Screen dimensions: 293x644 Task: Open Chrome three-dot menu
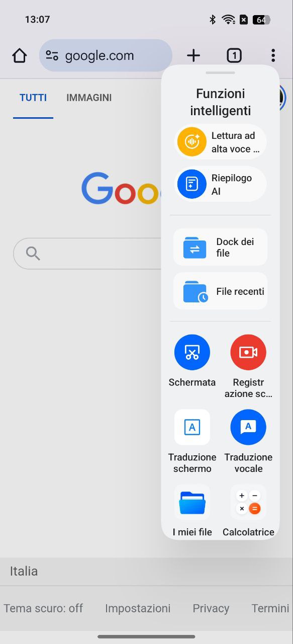tap(273, 55)
